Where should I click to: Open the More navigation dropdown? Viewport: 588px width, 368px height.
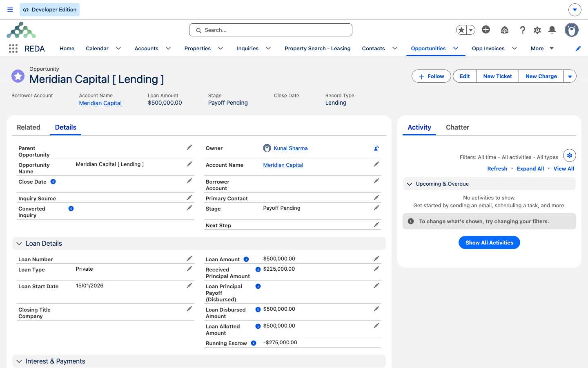click(542, 48)
